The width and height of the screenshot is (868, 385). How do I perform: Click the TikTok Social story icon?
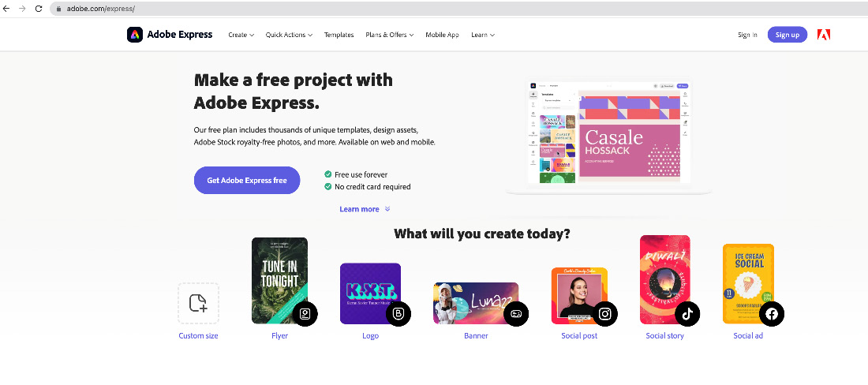tap(687, 314)
